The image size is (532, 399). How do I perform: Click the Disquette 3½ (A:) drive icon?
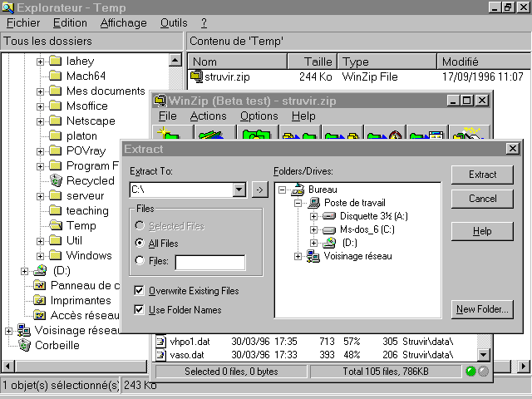click(x=329, y=216)
